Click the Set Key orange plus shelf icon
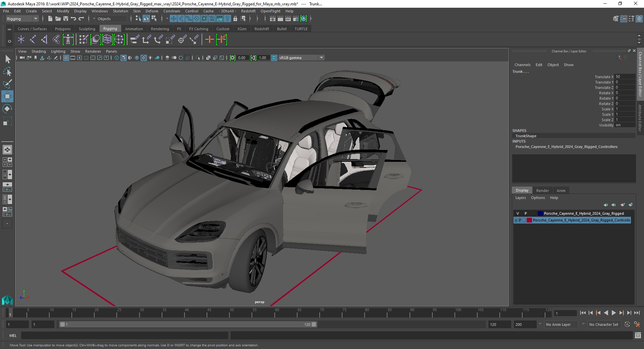The width and height of the screenshot is (644, 349). tap(209, 40)
